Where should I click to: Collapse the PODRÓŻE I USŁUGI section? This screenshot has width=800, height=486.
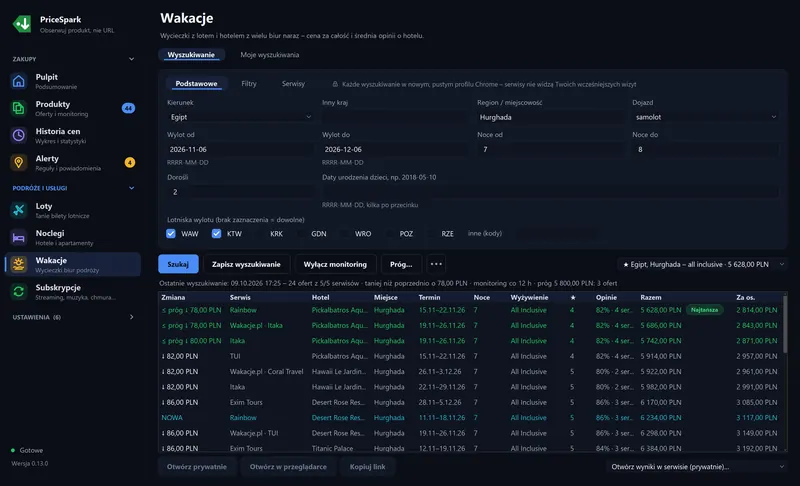132,188
